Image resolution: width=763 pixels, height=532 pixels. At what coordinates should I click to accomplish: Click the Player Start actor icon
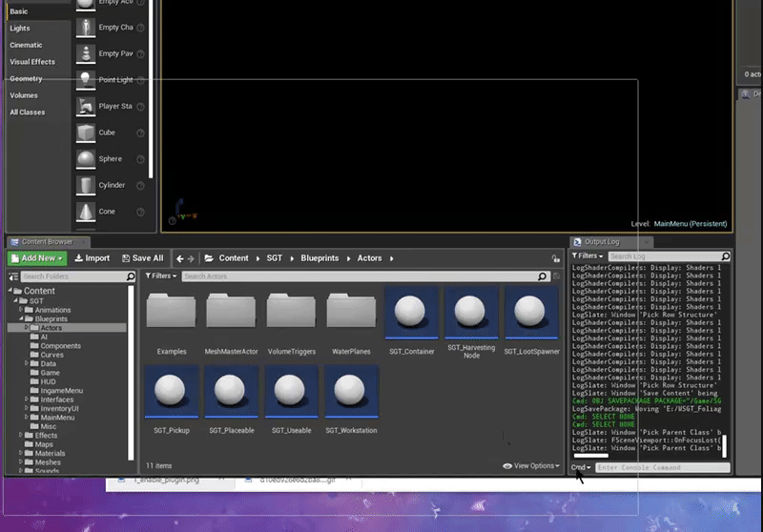[x=85, y=106]
